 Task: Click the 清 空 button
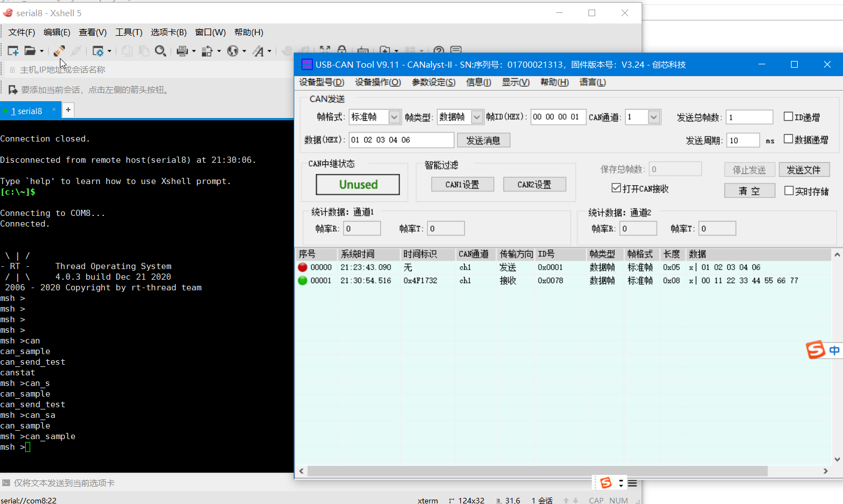pyautogui.click(x=750, y=191)
